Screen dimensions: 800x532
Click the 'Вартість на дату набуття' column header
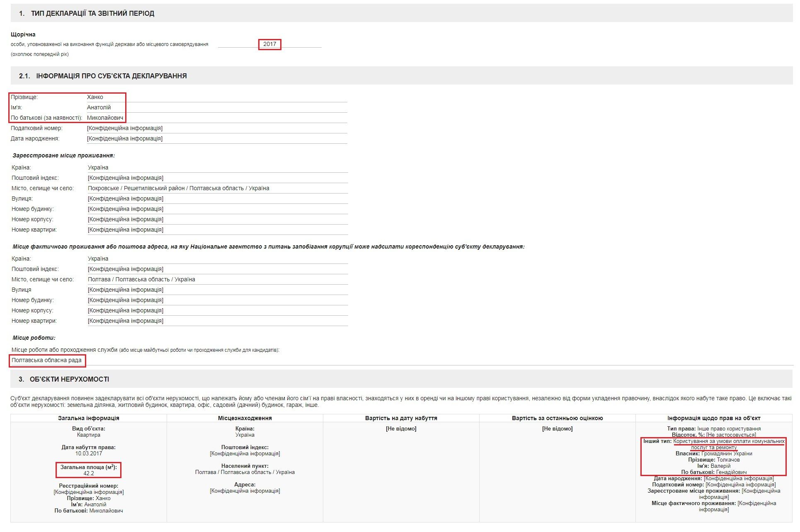(401, 418)
